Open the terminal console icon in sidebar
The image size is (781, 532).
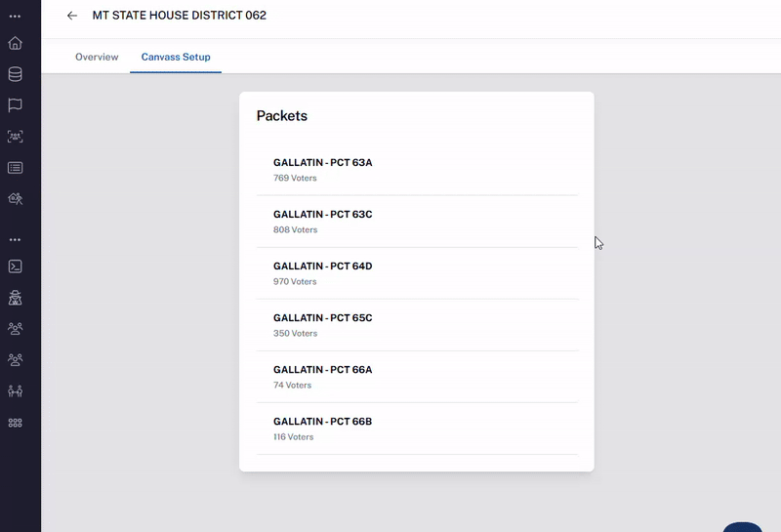coord(15,266)
